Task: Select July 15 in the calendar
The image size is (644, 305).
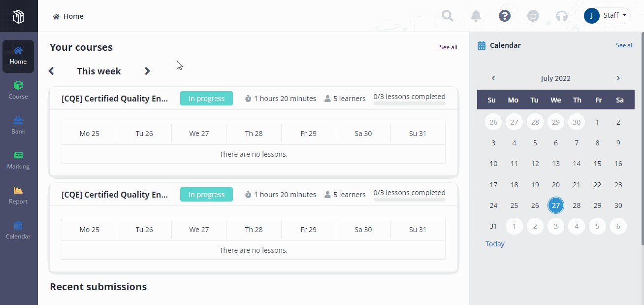Action: click(597, 164)
